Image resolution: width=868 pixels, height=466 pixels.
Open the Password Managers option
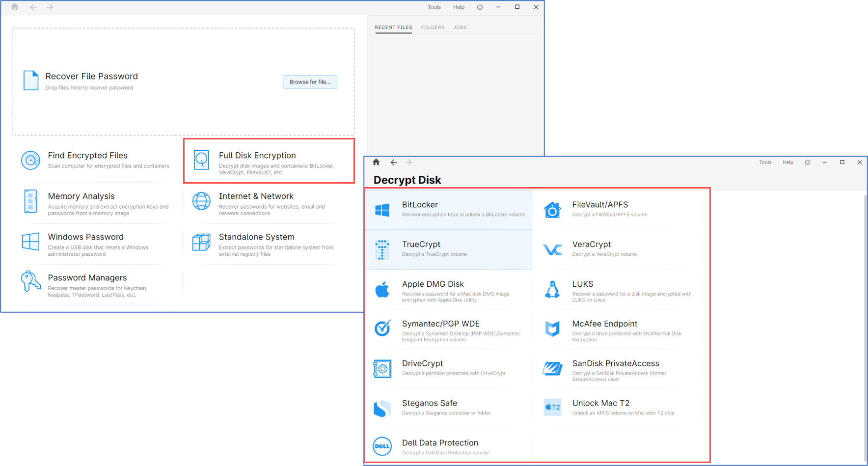[96, 285]
